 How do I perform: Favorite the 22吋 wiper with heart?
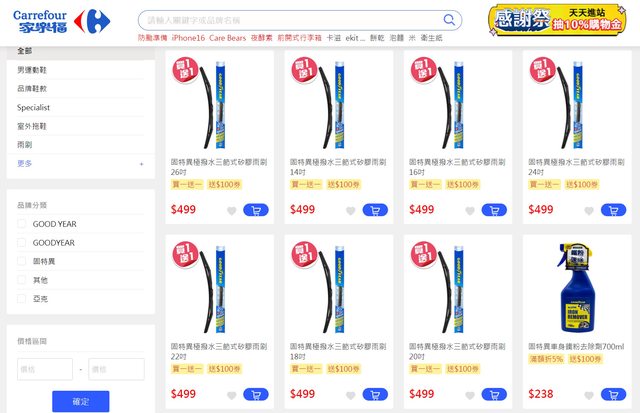[x=231, y=395]
